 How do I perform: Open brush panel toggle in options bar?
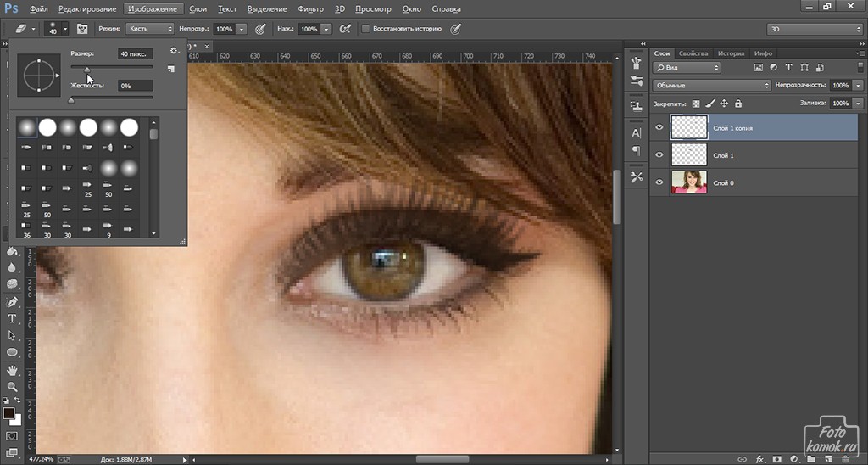pyautogui.click(x=82, y=29)
